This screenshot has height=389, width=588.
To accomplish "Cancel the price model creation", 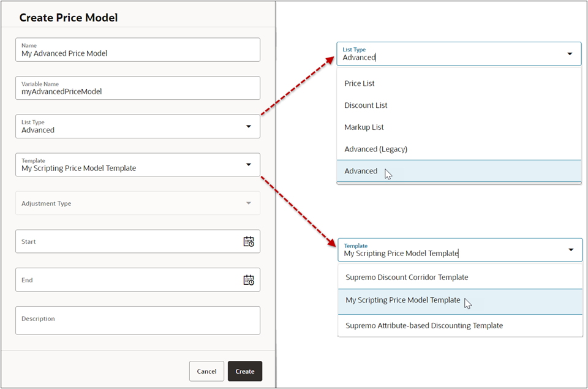I will (x=206, y=371).
